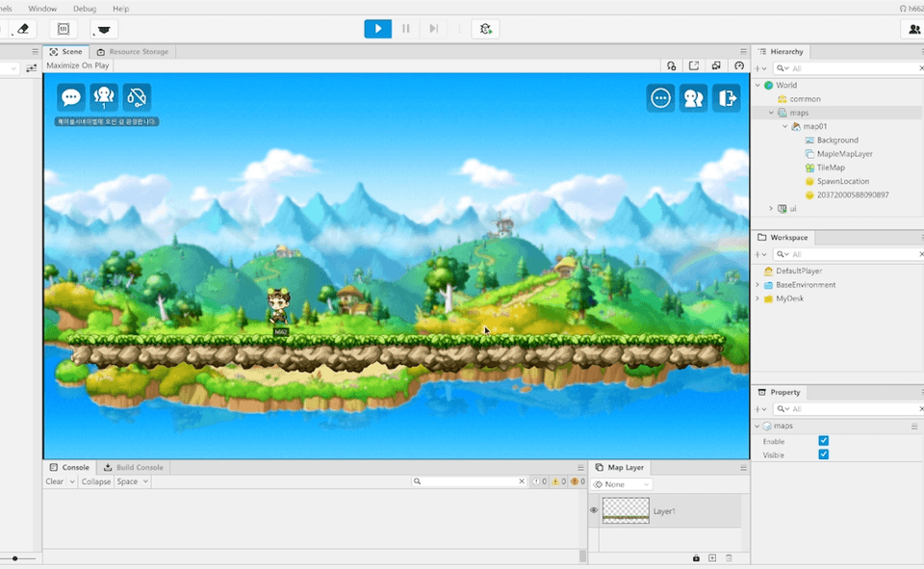Click the add layer icon in Map Layer
924x569 pixels.
pos(712,557)
